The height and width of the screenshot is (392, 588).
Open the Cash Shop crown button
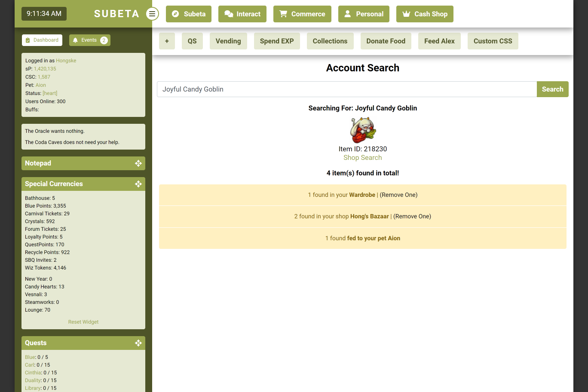pos(425,14)
